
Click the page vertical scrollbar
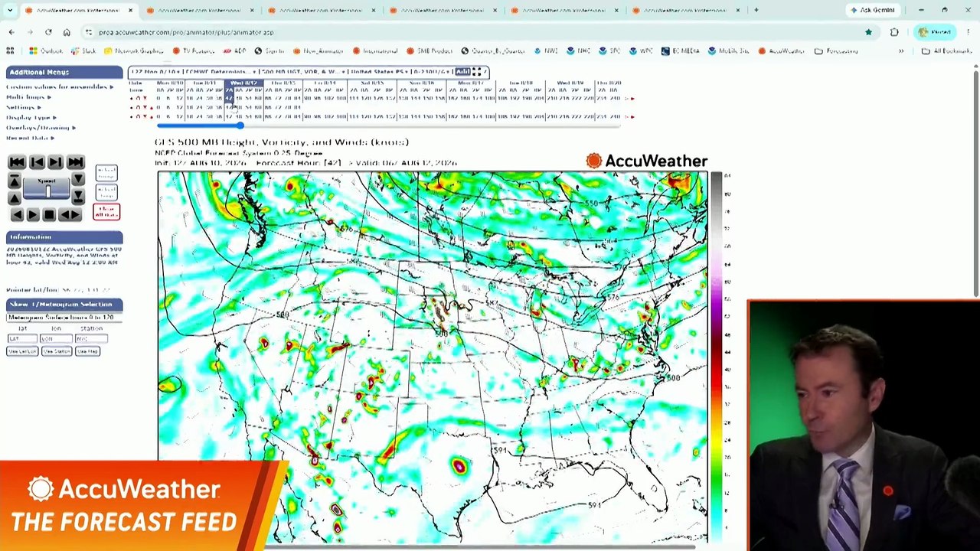pyautogui.click(x=975, y=184)
